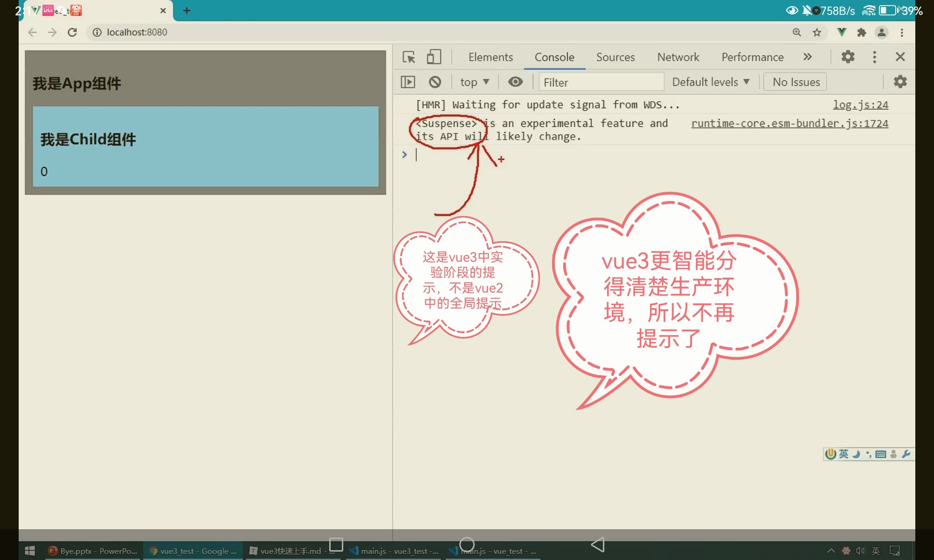Toggle device toolbar emulation icon

click(x=434, y=57)
